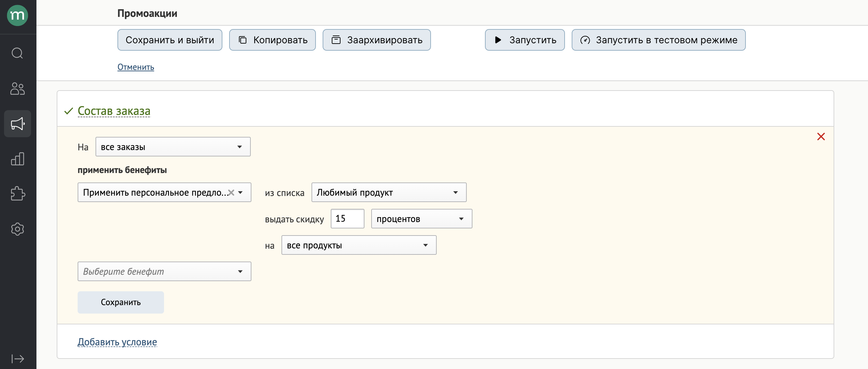The width and height of the screenshot is (868, 369).
Task: Click the Промоакции page heading
Action: point(147,13)
